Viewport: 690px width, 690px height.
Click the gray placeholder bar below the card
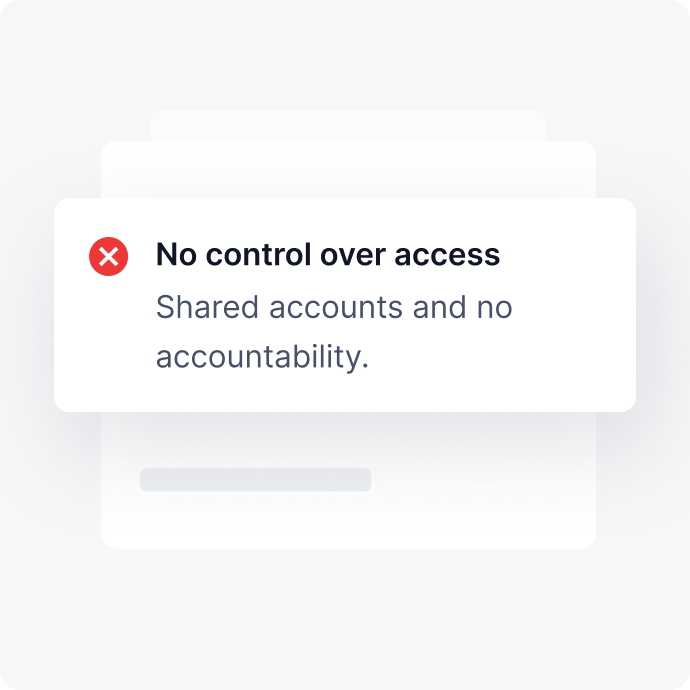(x=255, y=480)
